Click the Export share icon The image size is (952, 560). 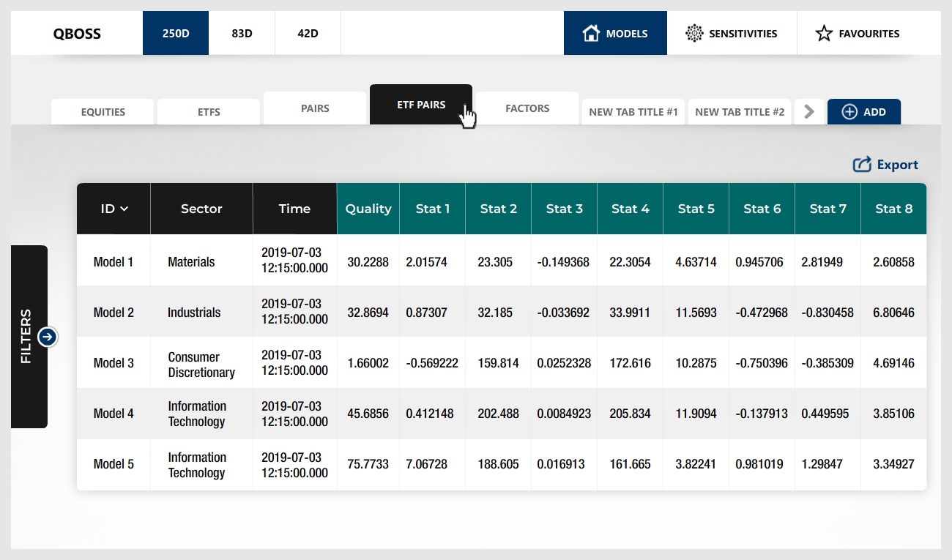(862, 165)
